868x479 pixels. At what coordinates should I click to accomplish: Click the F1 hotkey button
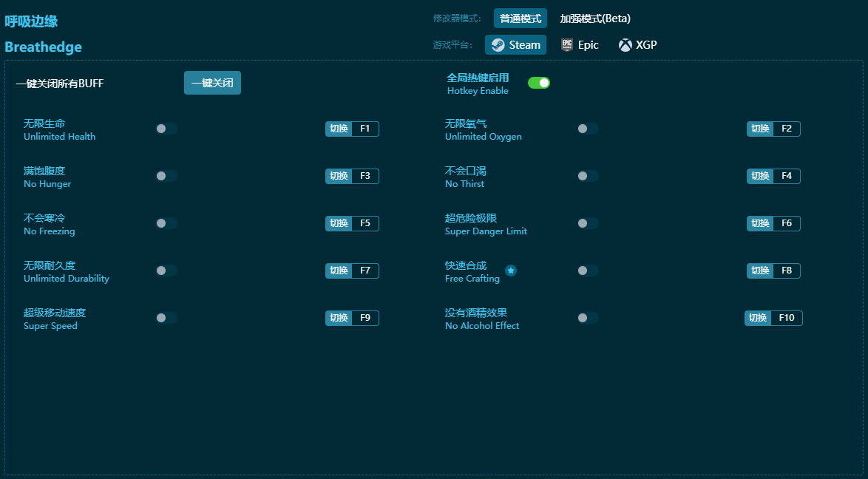352,129
